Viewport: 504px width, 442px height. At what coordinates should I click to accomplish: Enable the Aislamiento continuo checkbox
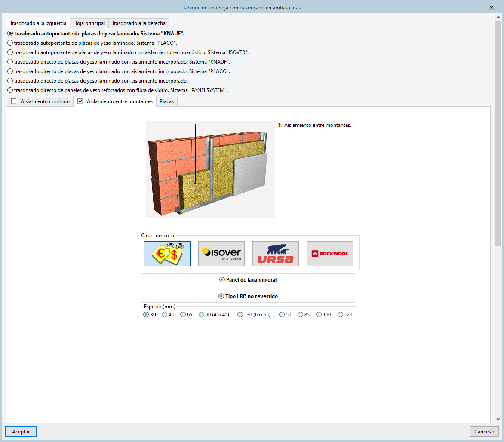click(x=14, y=101)
